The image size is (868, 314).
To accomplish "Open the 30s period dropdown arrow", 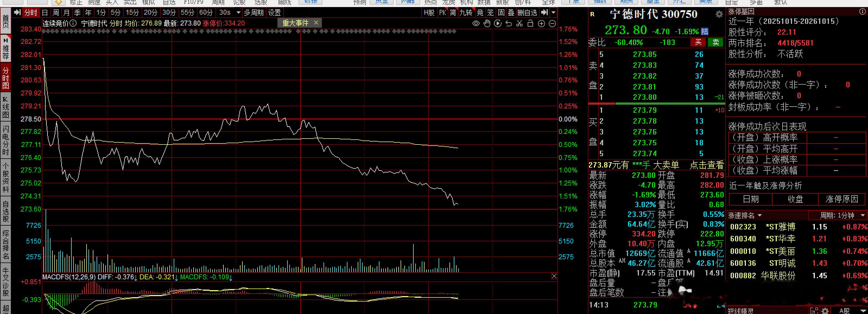I will click(x=238, y=13).
